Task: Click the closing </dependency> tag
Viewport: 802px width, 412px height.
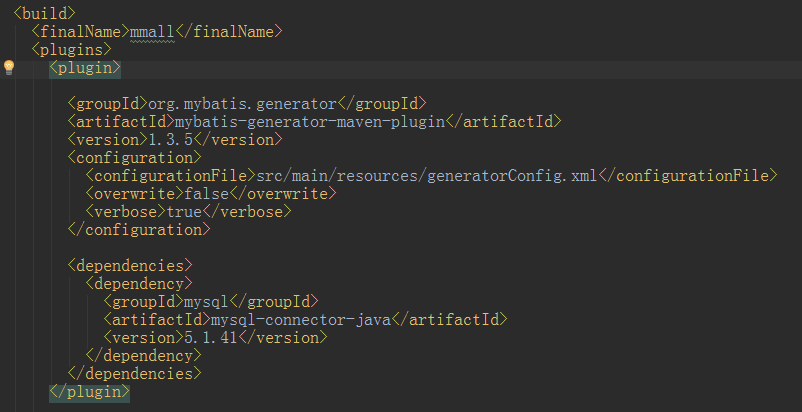Action: click(143, 356)
